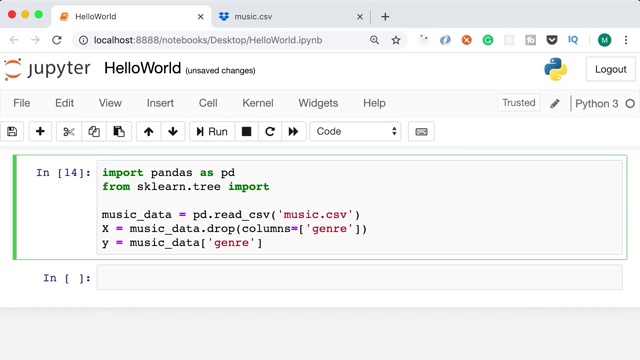Copy selected cells icon
640x360 pixels.
click(94, 131)
